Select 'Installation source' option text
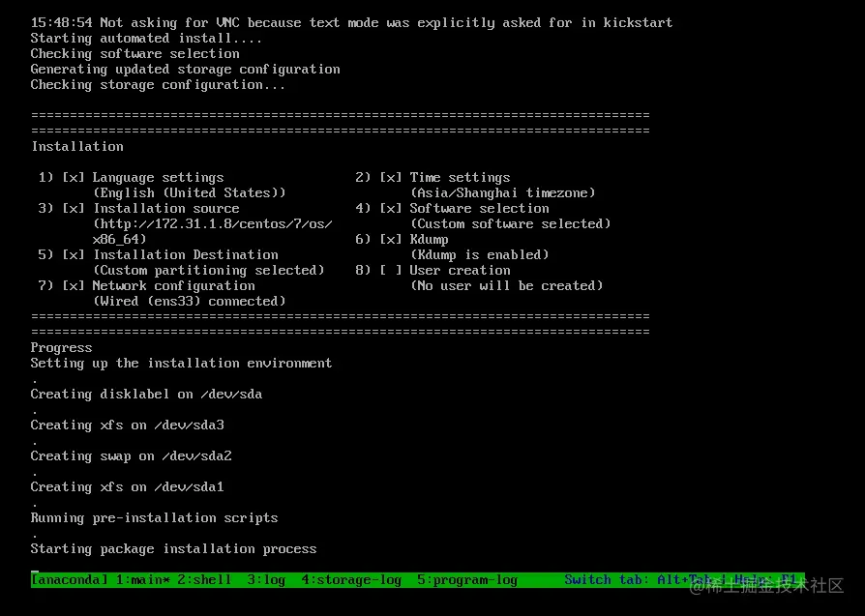Image resolution: width=865 pixels, height=616 pixels. [165, 209]
